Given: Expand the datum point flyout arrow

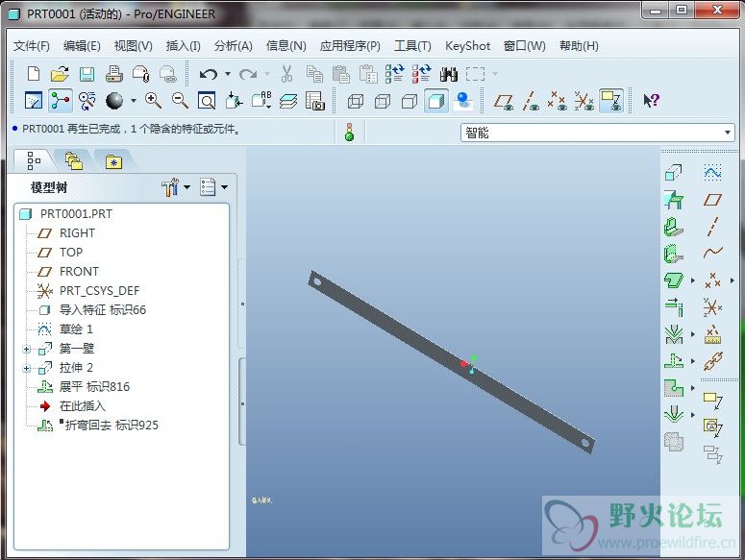Looking at the screenshot, I should pos(732,280).
